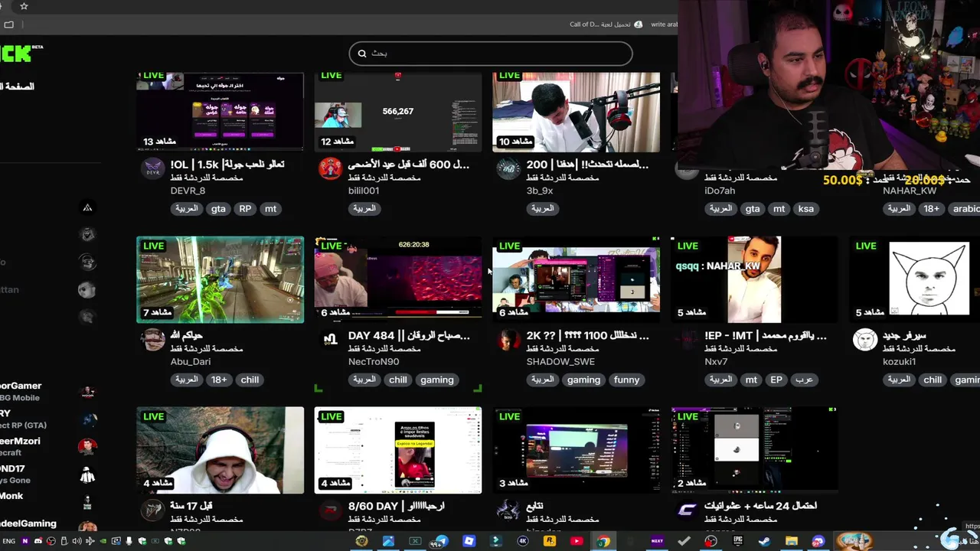The width and height of the screenshot is (980, 551).
Task: Open Roblox from the taskbar
Action: click(x=469, y=541)
